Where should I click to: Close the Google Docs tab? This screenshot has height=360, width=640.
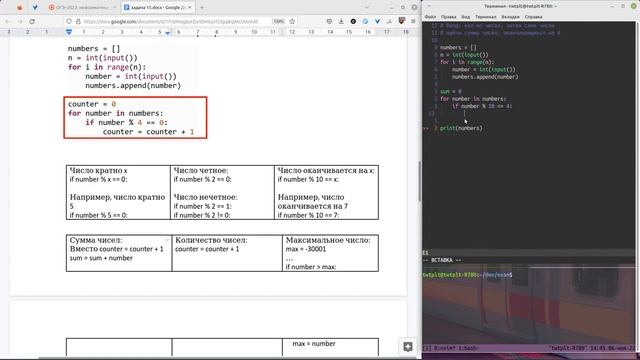[190, 7]
